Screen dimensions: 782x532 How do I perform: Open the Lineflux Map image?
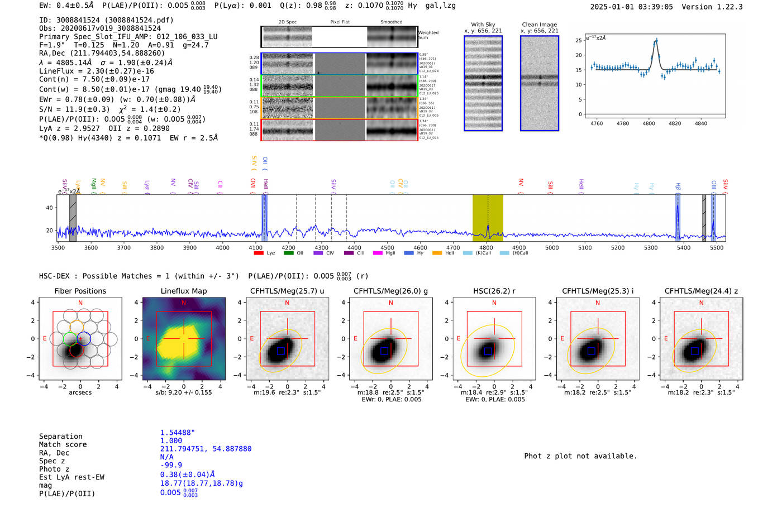[x=184, y=339]
